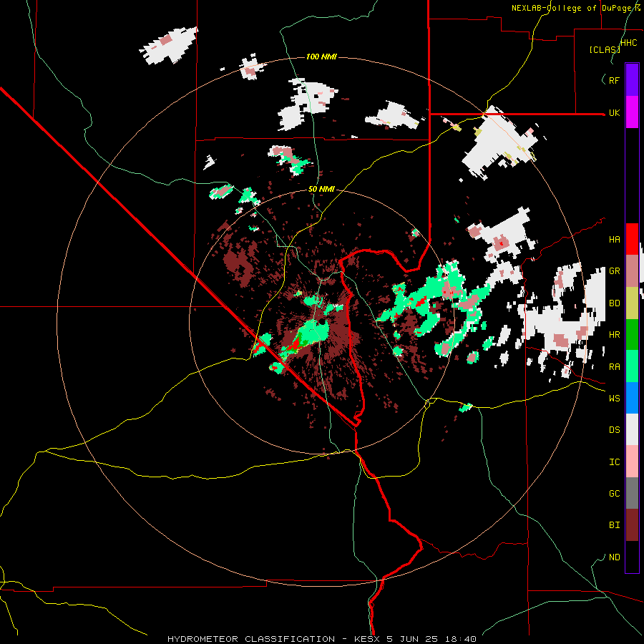Screen dimensions: 644x644
Task: Click the IC legend label
Action: tap(614, 462)
